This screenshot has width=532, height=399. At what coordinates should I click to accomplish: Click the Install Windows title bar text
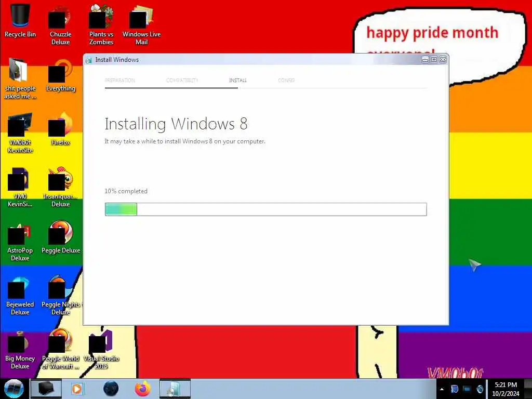[x=117, y=60]
